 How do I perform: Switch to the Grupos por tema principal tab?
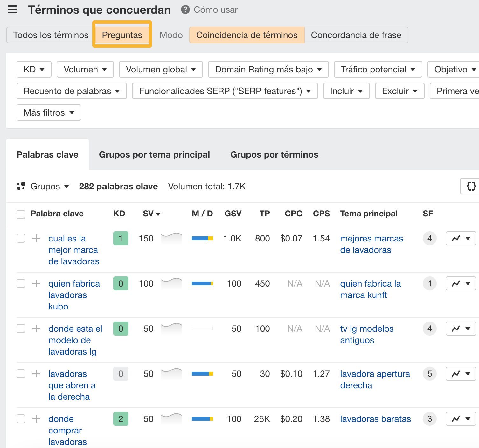(x=154, y=155)
